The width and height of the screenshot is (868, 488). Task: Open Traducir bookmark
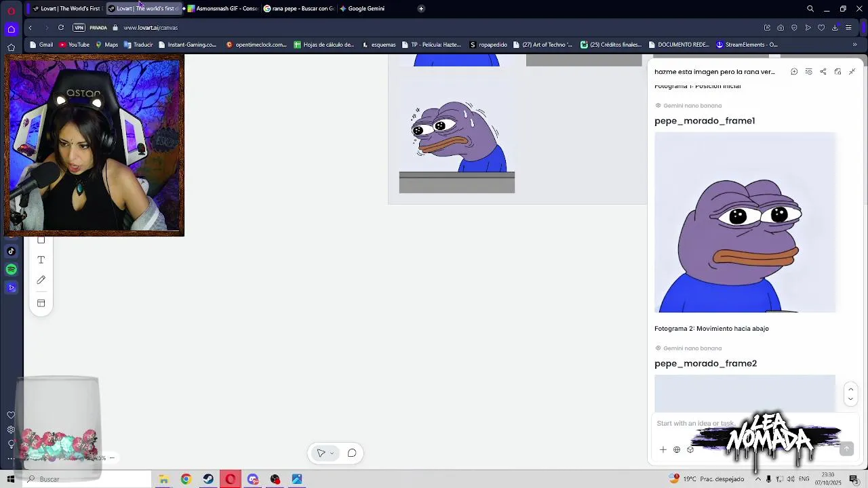[138, 45]
